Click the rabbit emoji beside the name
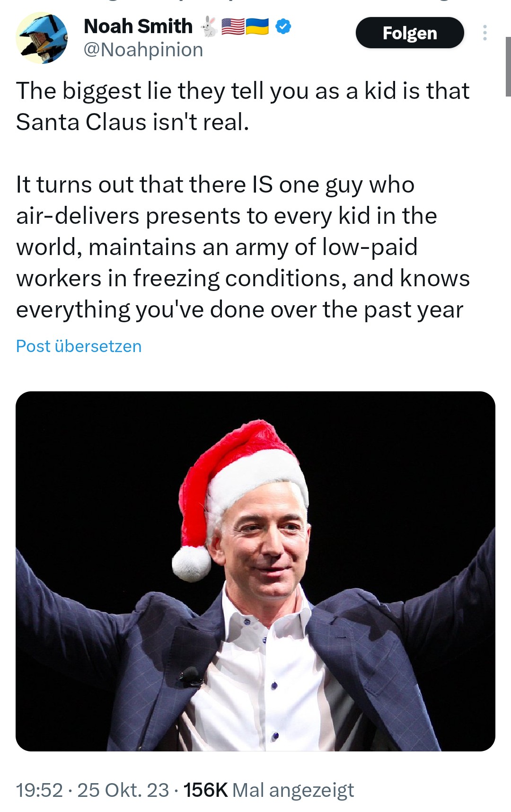The width and height of the screenshot is (511, 812). (208, 26)
